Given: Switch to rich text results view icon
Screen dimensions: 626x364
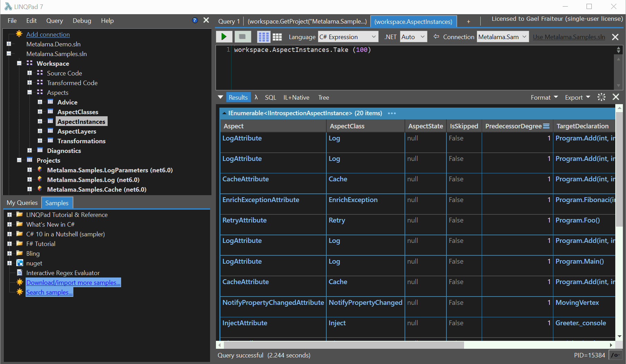Looking at the screenshot, I should (264, 37).
